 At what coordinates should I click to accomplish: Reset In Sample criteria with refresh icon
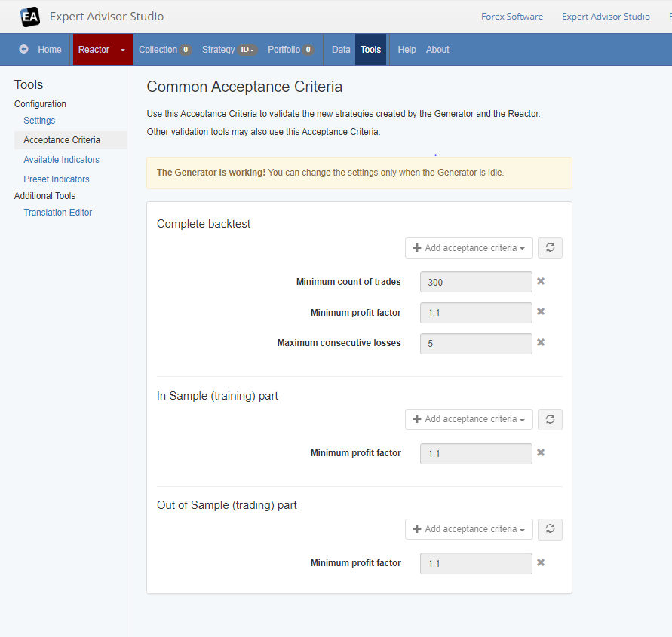(550, 419)
